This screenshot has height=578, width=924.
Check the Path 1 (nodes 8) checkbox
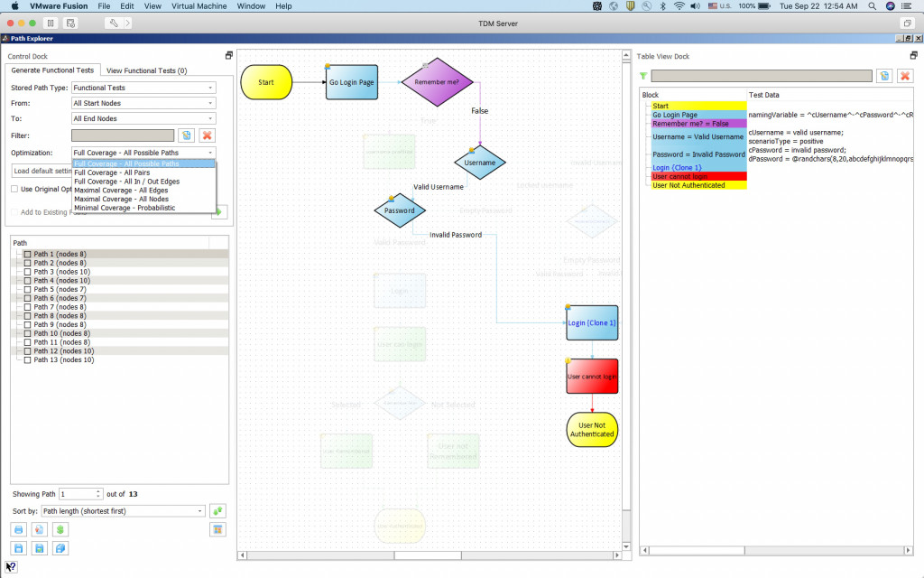(27, 254)
